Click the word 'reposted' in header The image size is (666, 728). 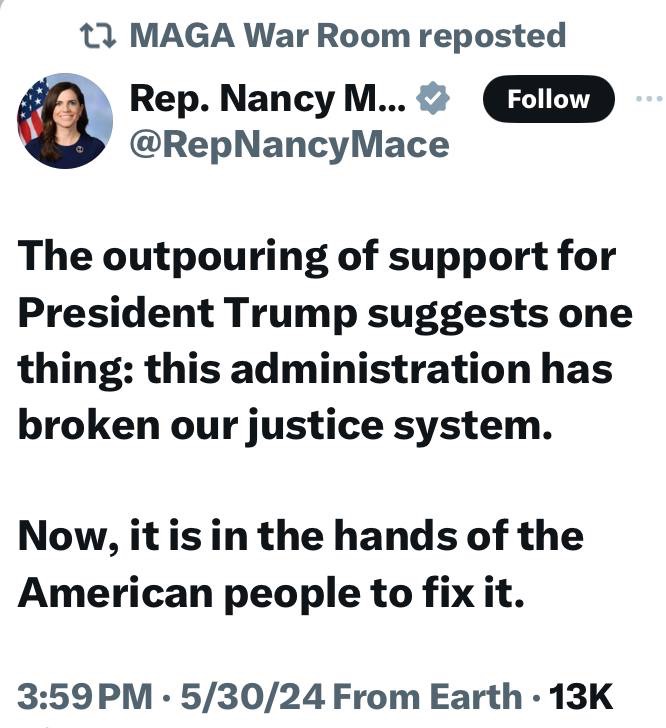492,37
